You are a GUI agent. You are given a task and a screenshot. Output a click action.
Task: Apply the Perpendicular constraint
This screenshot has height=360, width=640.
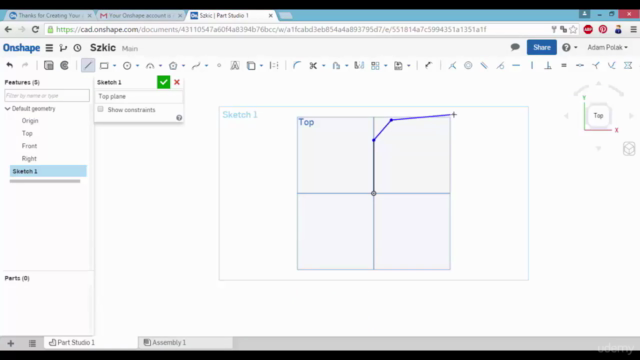tap(548, 65)
